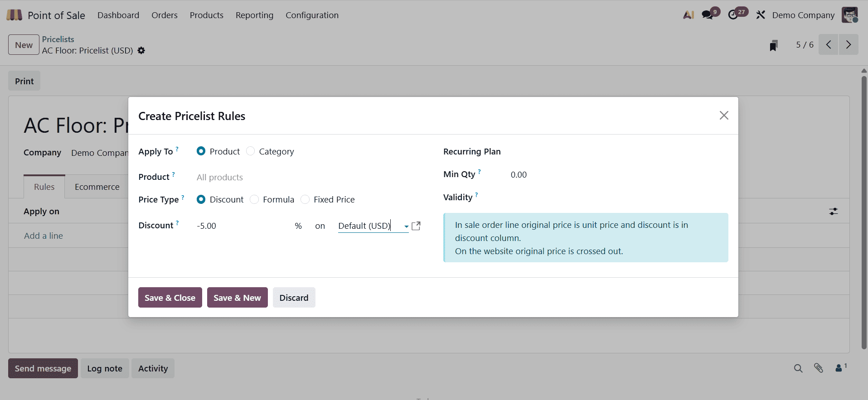Click the 5 / 6 pager counter
Image resolution: width=868 pixels, height=400 pixels.
[x=805, y=44]
